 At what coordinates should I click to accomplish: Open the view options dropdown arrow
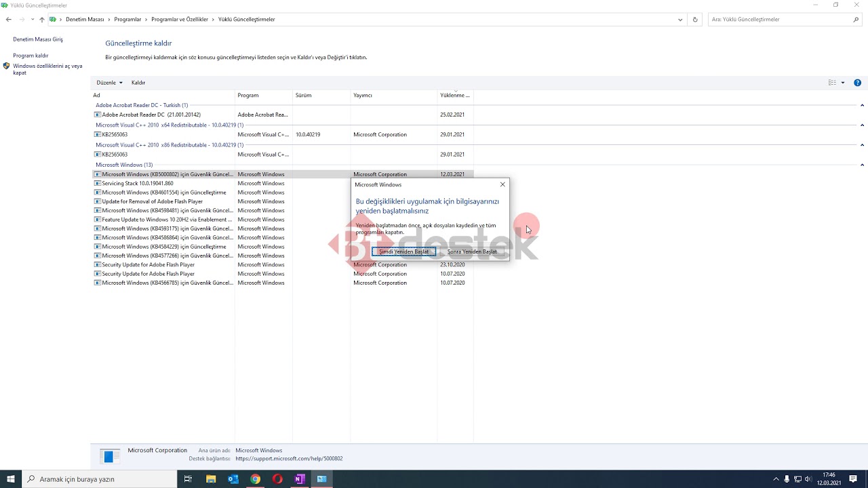click(x=843, y=83)
